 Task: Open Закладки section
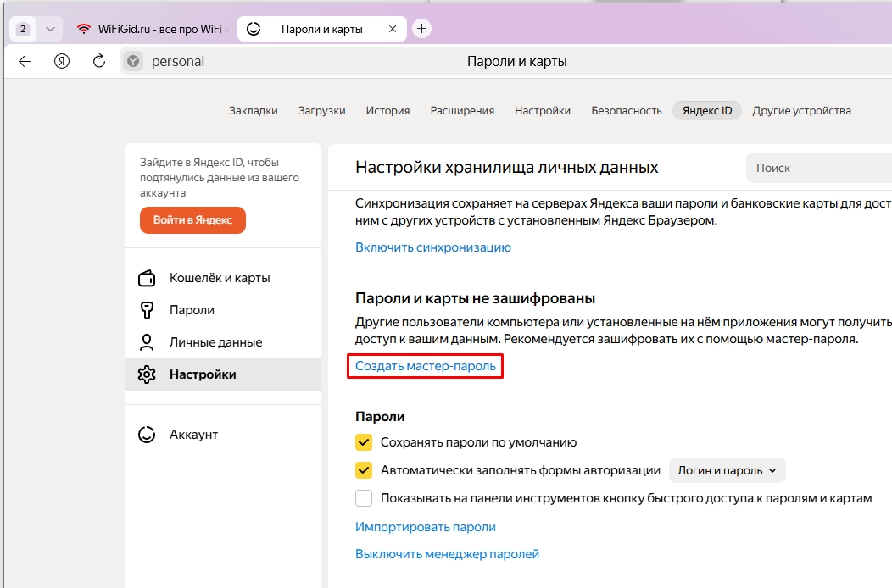click(254, 111)
